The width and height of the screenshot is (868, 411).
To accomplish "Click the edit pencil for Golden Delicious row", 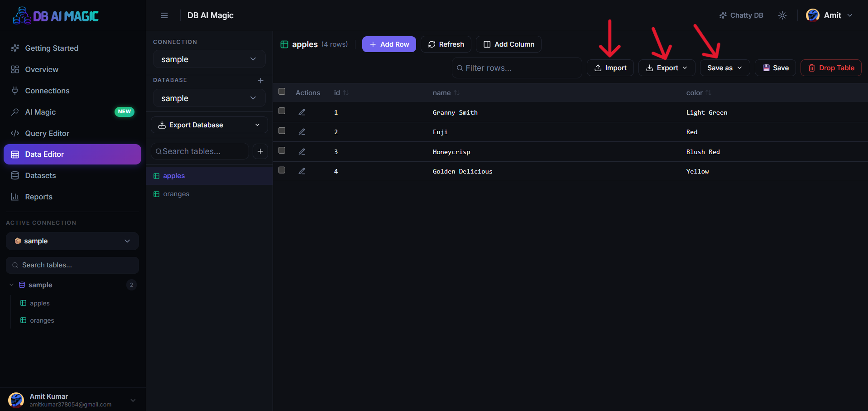I will click(302, 171).
